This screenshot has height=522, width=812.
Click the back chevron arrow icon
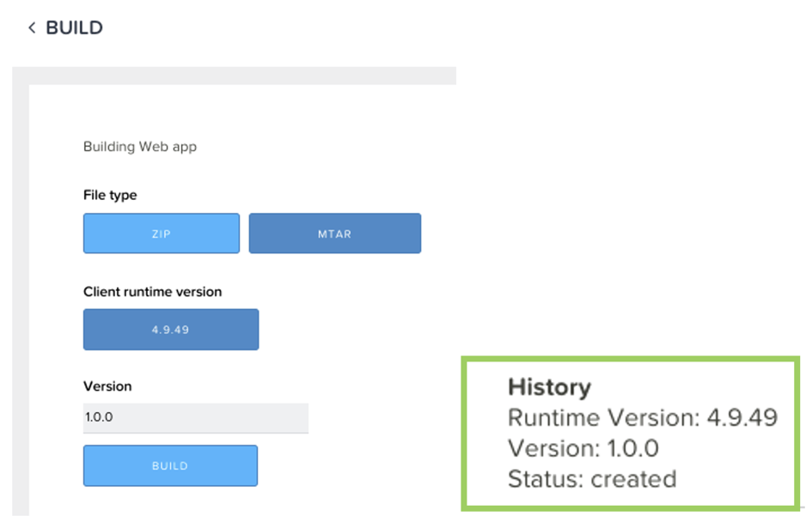32,28
